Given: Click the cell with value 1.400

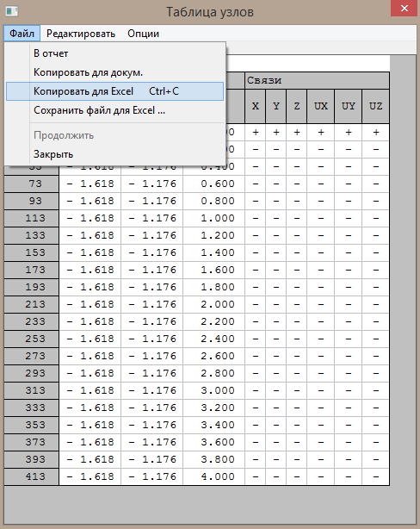Looking at the screenshot, I should click(x=213, y=252).
